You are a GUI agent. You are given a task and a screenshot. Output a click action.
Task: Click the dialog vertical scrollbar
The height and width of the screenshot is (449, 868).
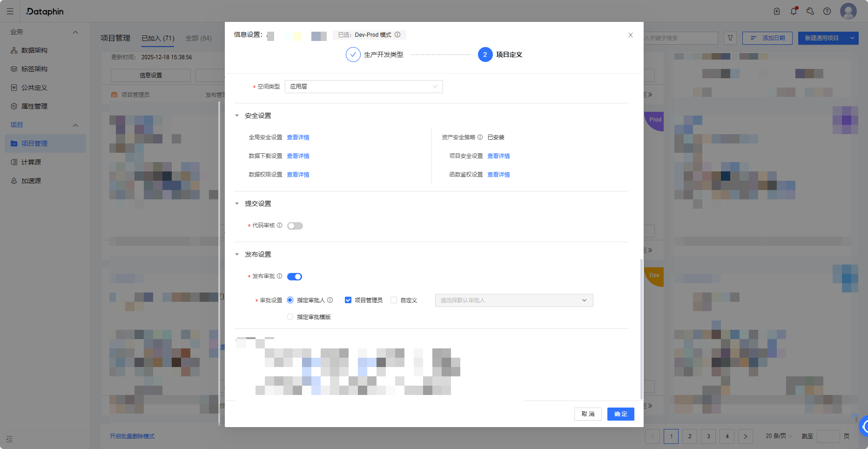641,329
